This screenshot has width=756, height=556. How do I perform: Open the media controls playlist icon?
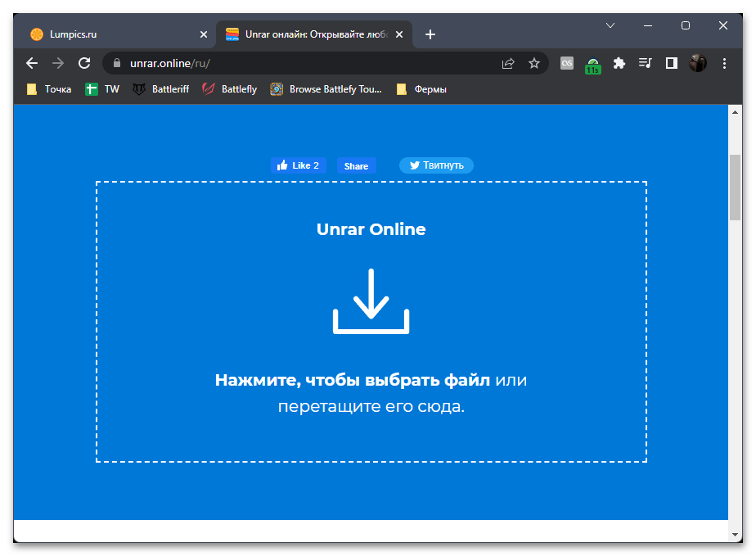645,63
